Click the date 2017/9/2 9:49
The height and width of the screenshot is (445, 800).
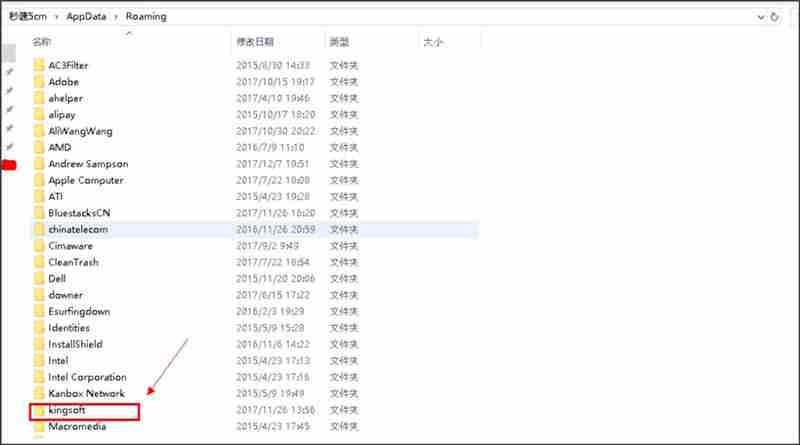267,245
